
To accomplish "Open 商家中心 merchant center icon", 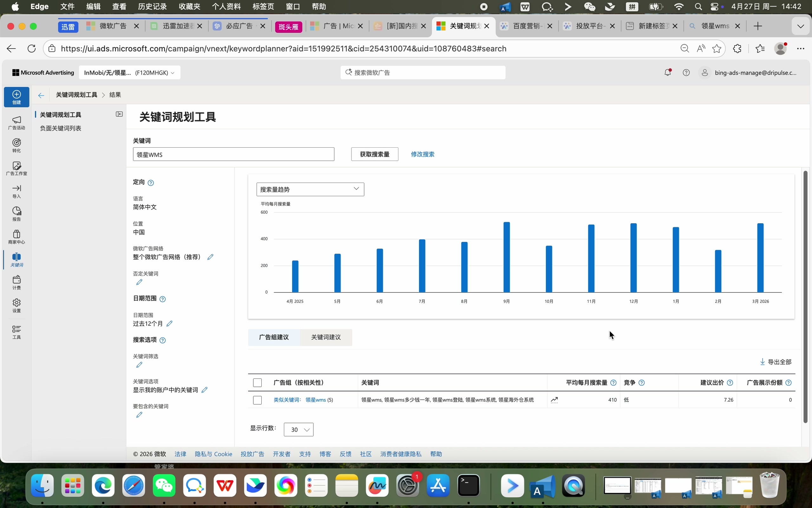I will coord(16,237).
